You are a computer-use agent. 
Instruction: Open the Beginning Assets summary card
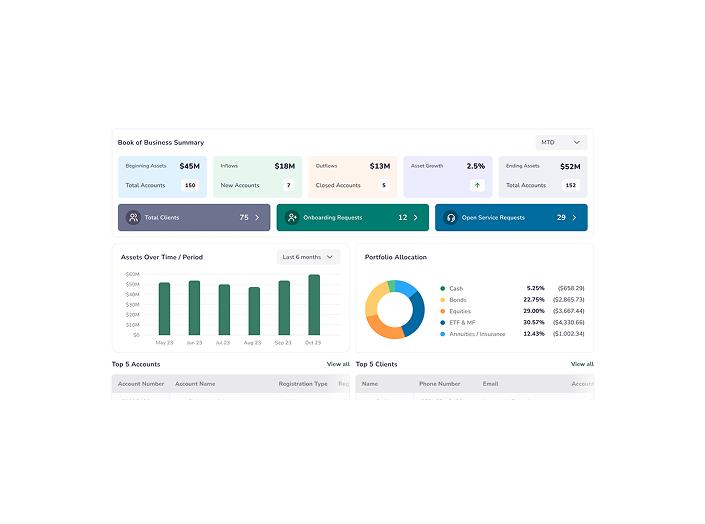point(162,175)
